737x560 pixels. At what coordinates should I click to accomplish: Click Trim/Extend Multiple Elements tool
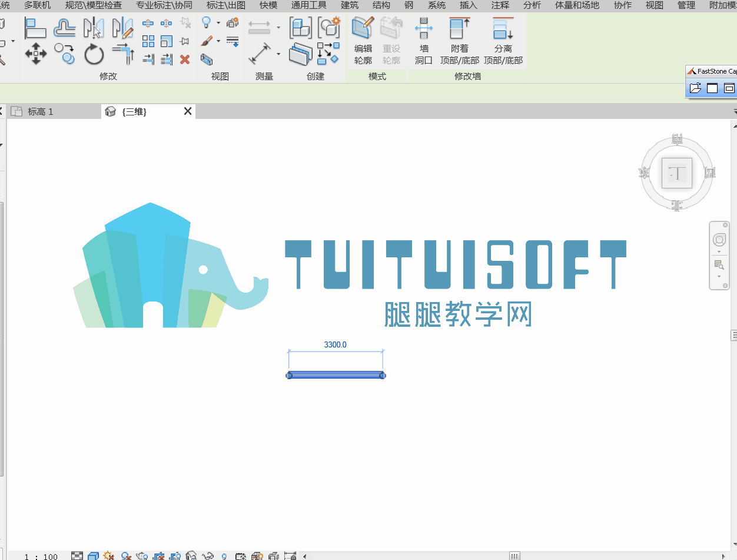166,59
